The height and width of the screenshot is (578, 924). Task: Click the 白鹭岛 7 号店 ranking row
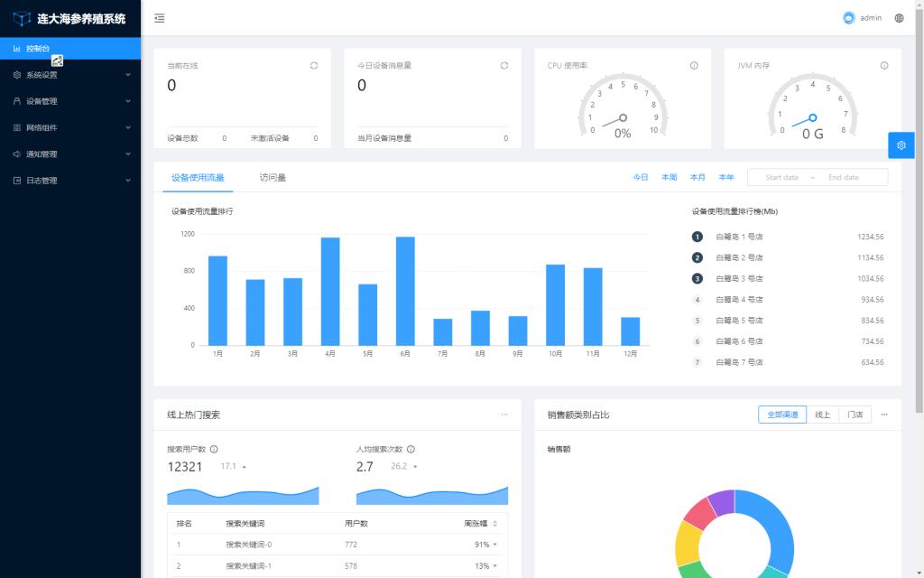pyautogui.click(x=788, y=362)
